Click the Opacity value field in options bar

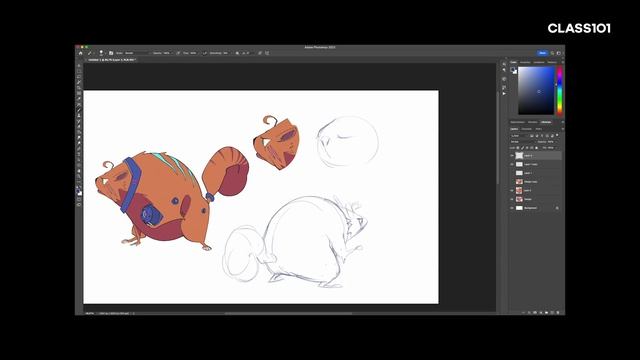tap(167, 53)
